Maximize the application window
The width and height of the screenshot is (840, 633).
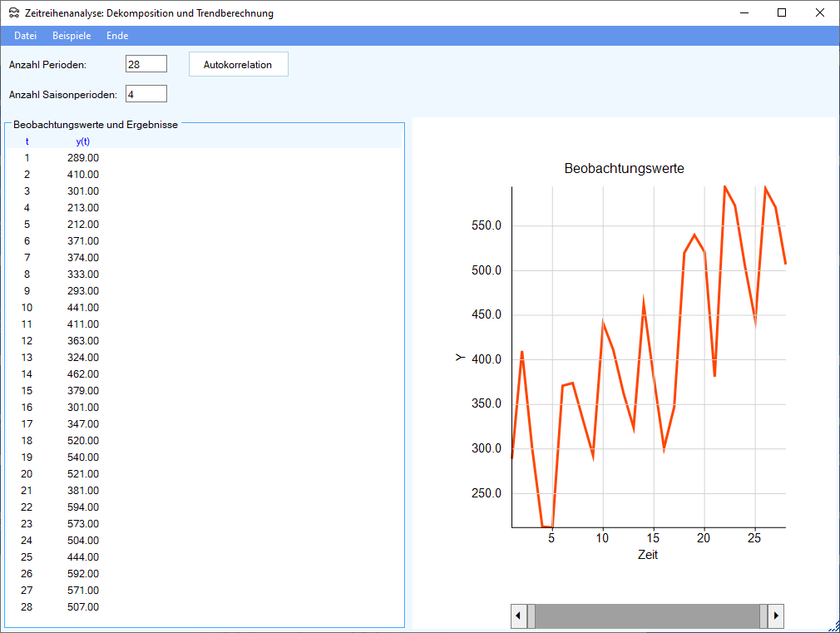click(782, 12)
